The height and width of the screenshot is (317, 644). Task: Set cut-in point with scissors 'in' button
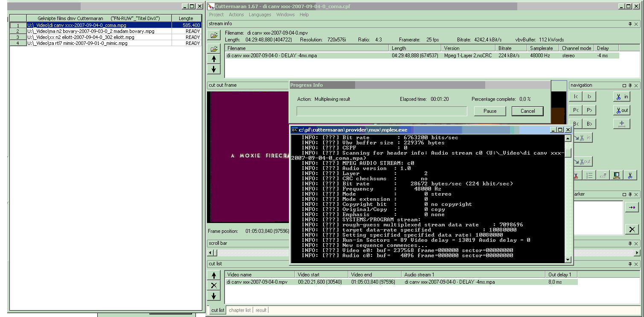[622, 97]
